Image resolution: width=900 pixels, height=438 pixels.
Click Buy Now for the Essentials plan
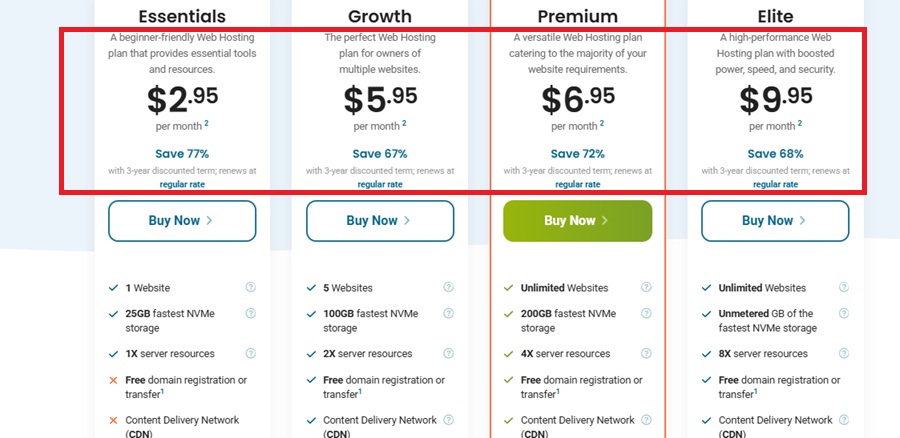[x=182, y=221]
